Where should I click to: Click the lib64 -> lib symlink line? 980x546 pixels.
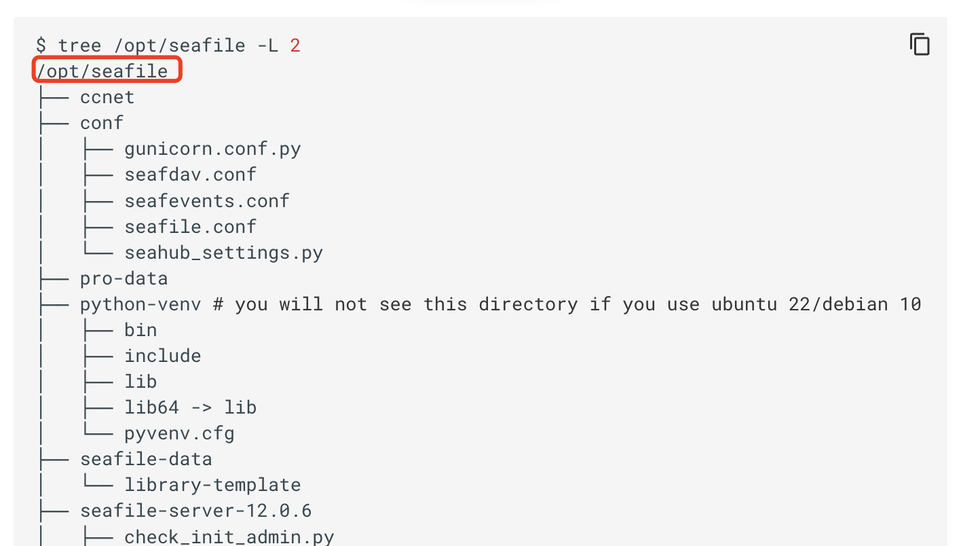pyautogui.click(x=190, y=407)
